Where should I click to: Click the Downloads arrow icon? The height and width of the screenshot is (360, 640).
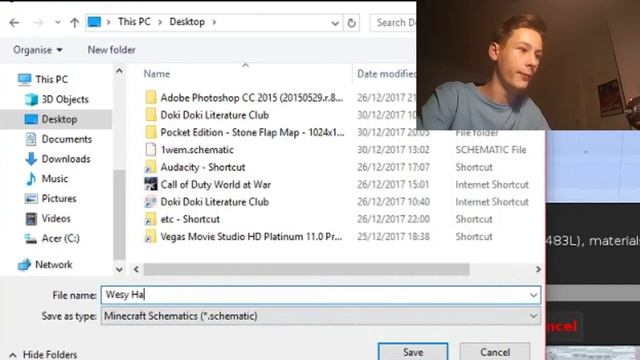[x=31, y=159]
